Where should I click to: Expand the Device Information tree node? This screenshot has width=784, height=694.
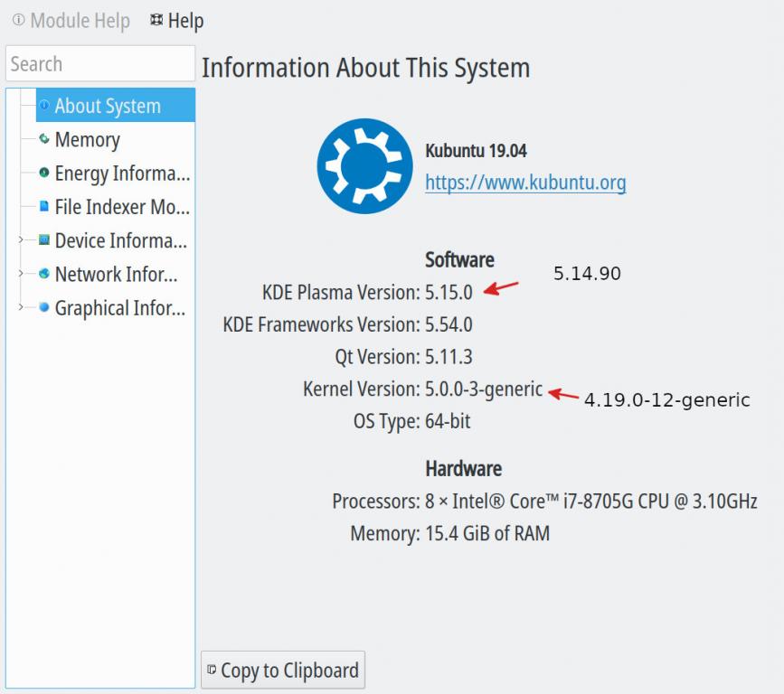(x=20, y=240)
